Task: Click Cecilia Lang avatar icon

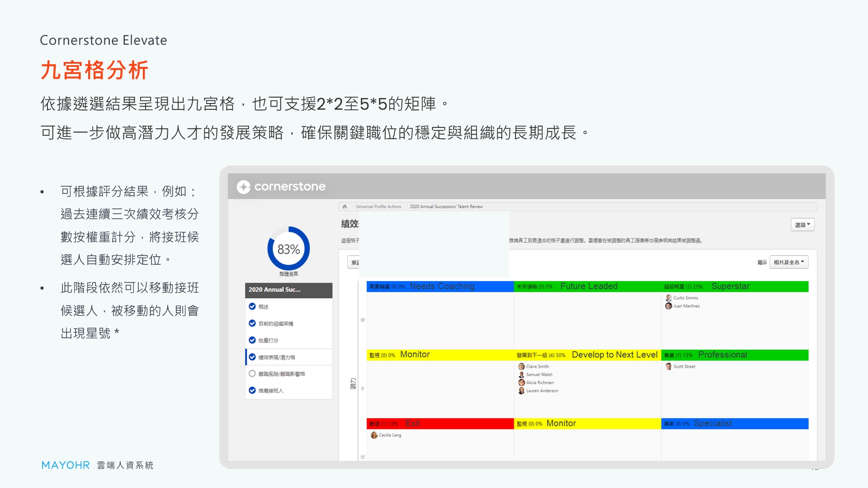Action: [x=374, y=435]
